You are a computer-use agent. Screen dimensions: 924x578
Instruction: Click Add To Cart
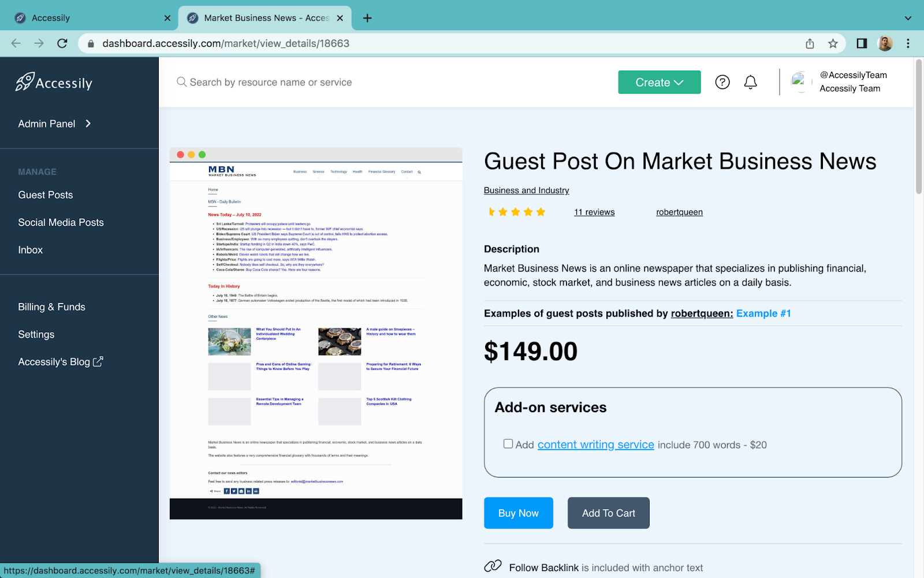coord(609,513)
